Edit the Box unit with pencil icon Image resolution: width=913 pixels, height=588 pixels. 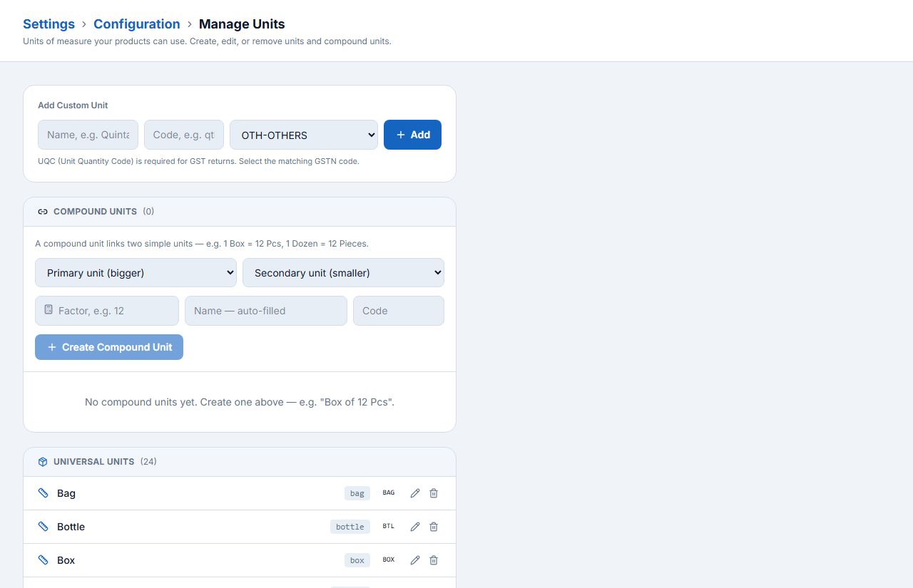[415, 560]
